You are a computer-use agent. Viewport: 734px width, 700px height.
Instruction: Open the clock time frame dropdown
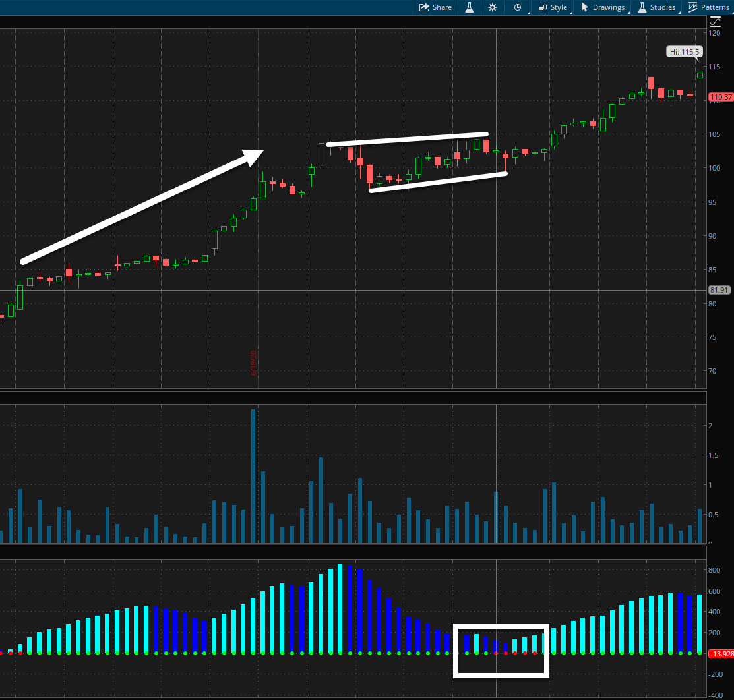tap(518, 7)
